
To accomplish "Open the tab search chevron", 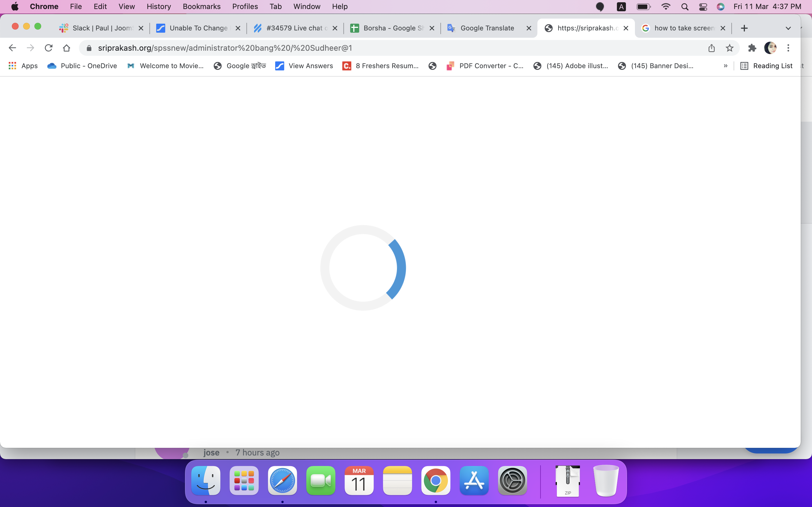I will (x=788, y=28).
